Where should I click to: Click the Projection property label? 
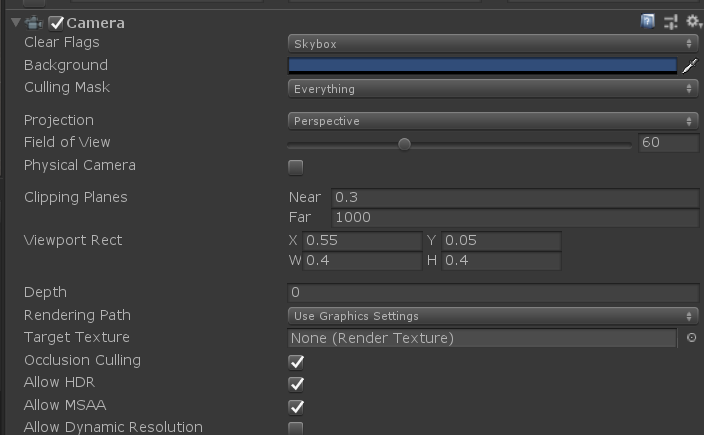(x=59, y=120)
